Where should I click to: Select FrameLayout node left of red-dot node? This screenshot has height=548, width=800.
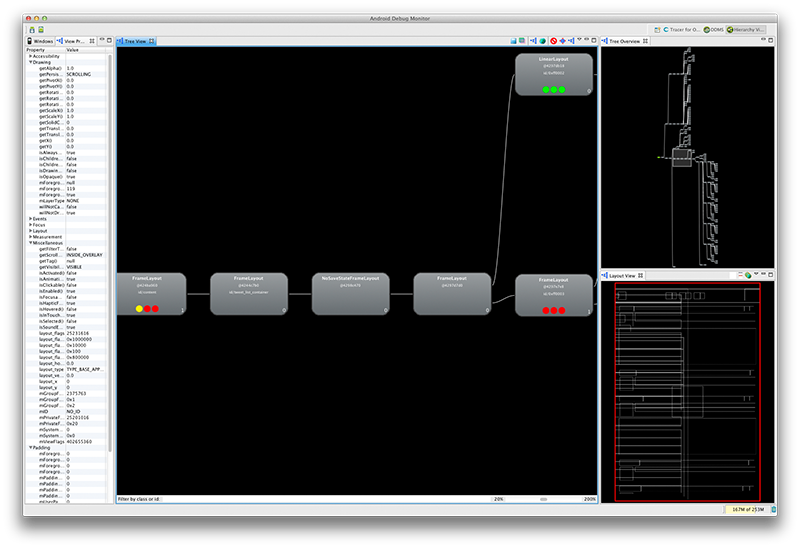coord(452,294)
